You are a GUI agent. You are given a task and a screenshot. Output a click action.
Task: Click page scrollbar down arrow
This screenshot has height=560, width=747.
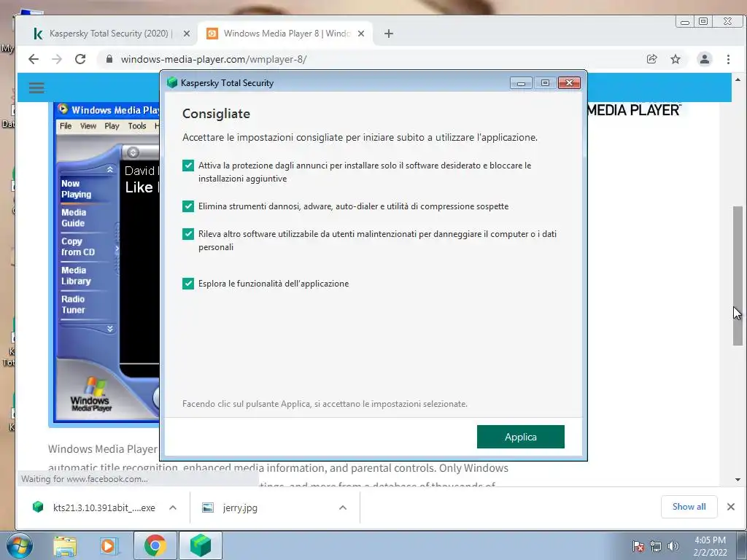(x=738, y=480)
